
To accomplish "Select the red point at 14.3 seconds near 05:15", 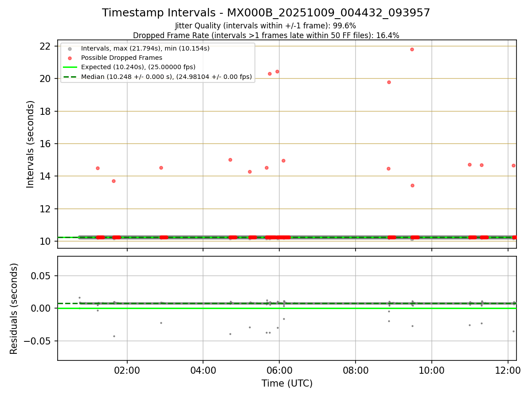I will coord(250,172).
